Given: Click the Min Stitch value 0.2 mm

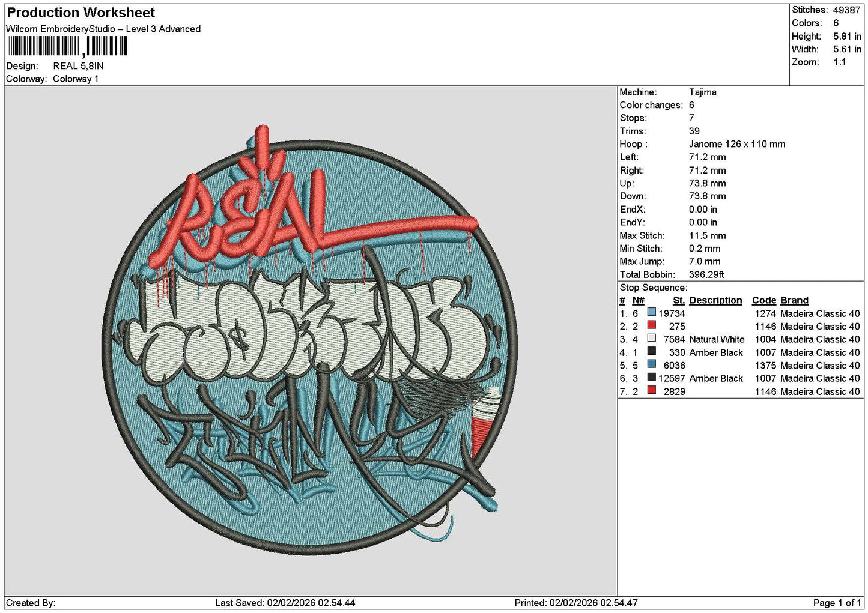Looking at the screenshot, I should 705,249.
